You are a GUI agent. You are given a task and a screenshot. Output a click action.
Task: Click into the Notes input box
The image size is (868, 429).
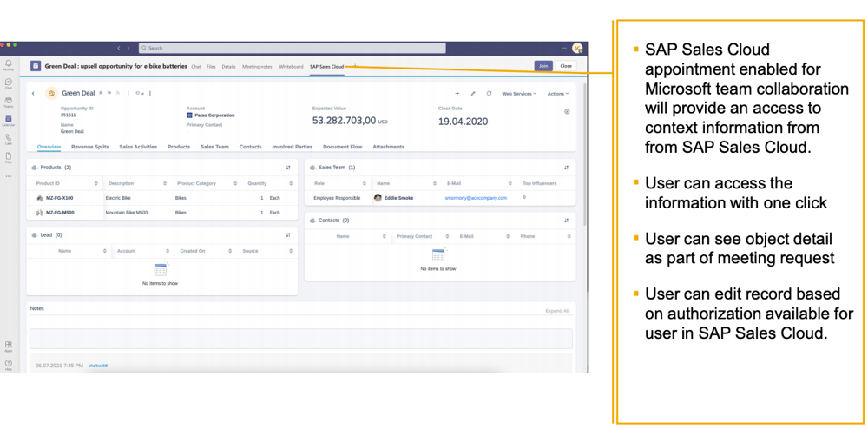[300, 338]
